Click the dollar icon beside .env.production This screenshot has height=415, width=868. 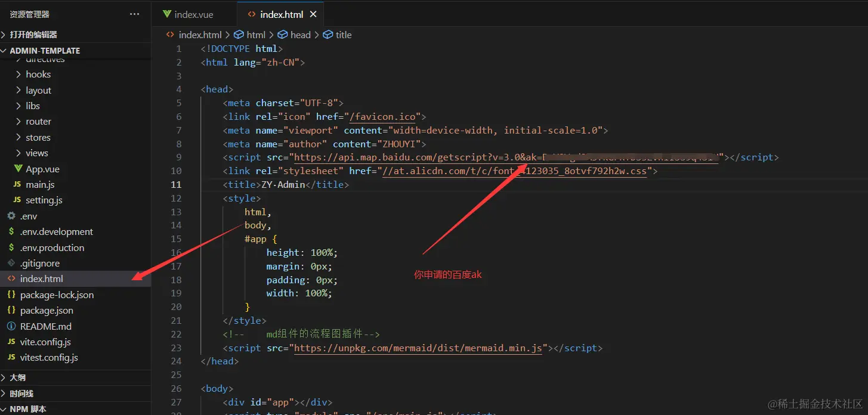[x=11, y=247]
